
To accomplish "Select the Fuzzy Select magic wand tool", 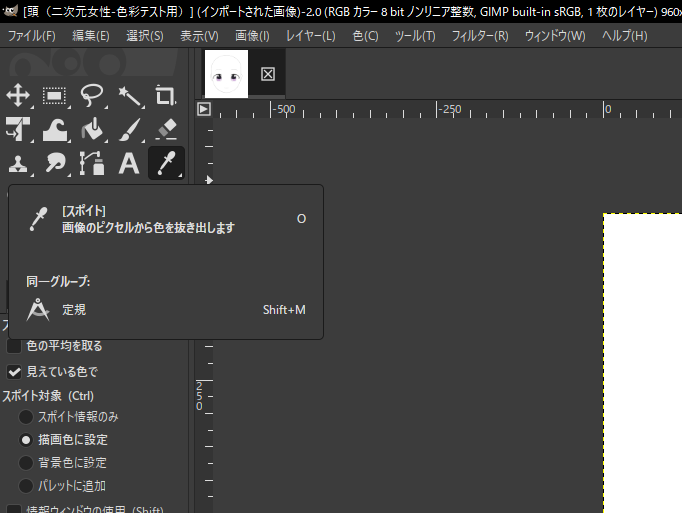I will (x=129, y=95).
